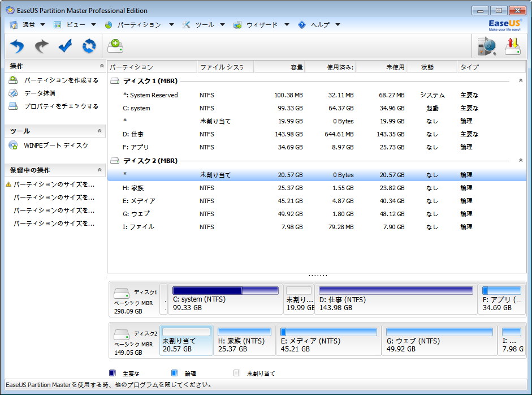The height and width of the screenshot is (395, 532).
Task: Click the プロパティをチェックする icon
Action: pos(13,106)
